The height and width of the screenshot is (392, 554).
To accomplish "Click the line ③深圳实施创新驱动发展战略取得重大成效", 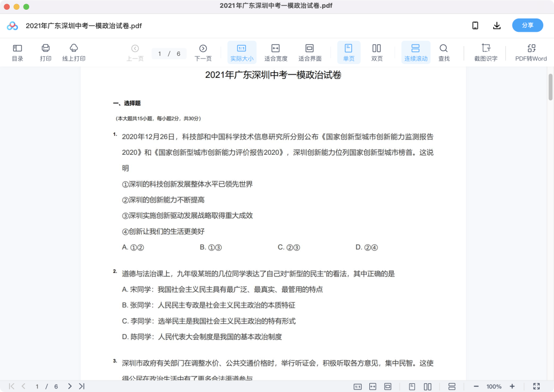I will (x=187, y=216).
